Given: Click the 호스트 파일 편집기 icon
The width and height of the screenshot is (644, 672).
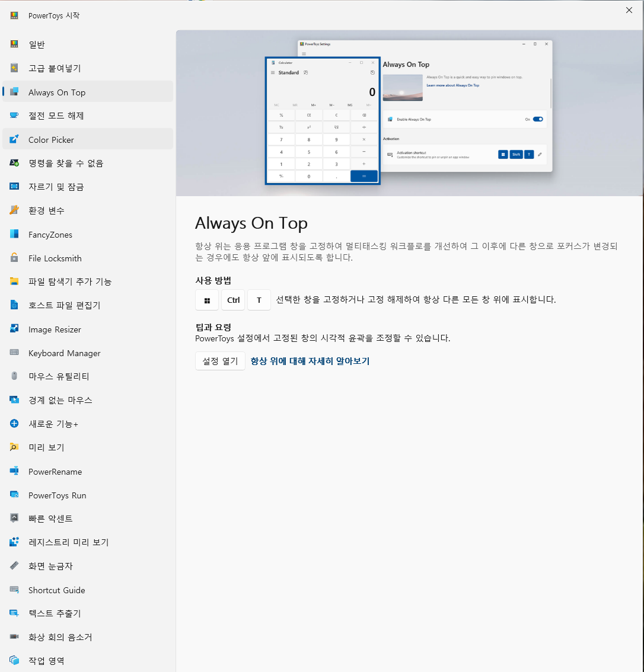Looking at the screenshot, I should (14, 305).
